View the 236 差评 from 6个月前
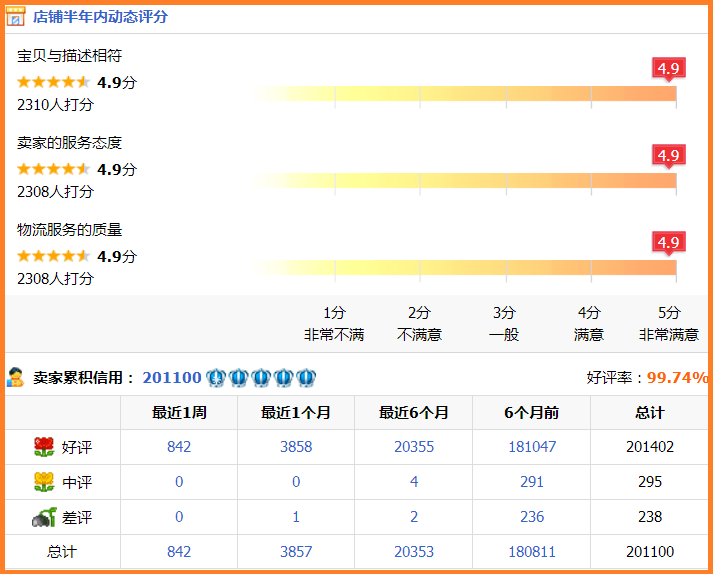The width and height of the screenshot is (713, 574). pos(532,517)
